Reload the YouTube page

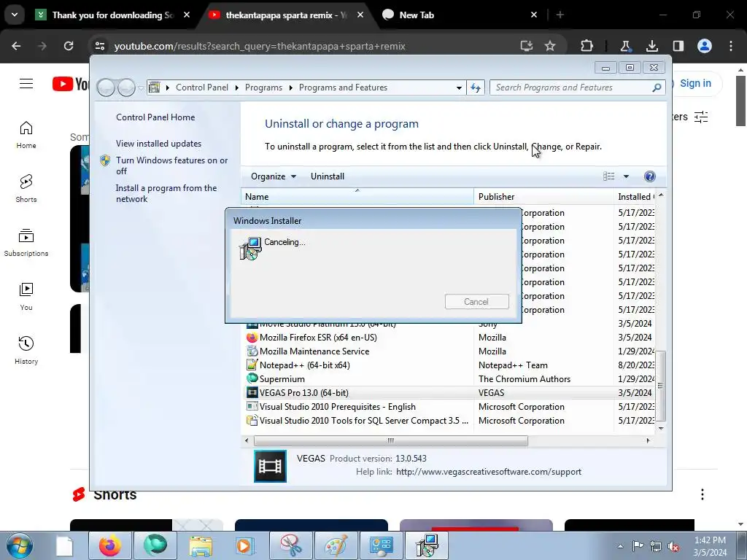[x=69, y=46]
